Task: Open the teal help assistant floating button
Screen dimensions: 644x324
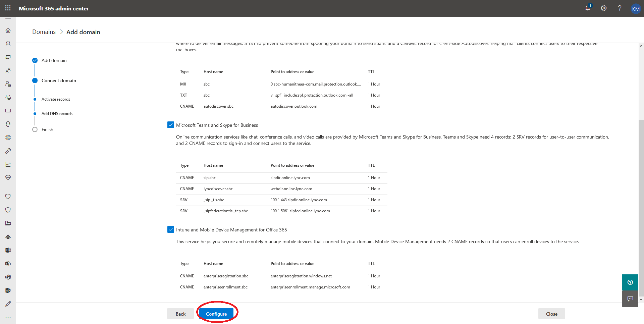Action: point(630,282)
